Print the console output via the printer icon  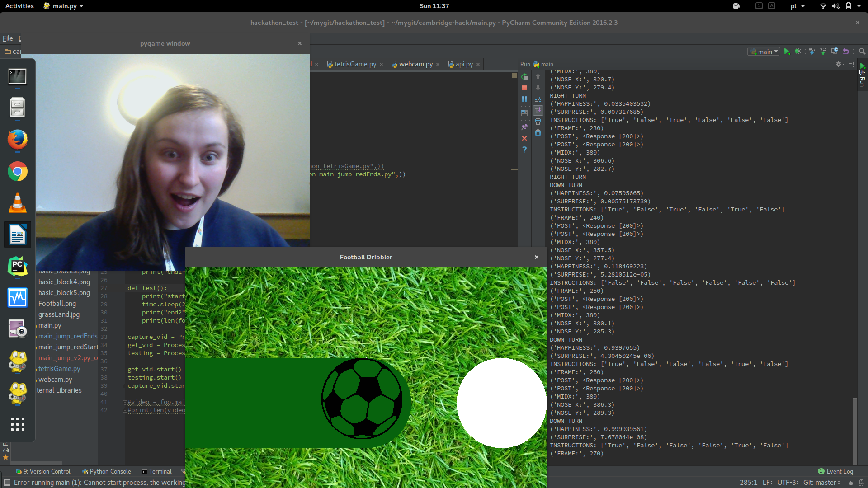(x=538, y=122)
